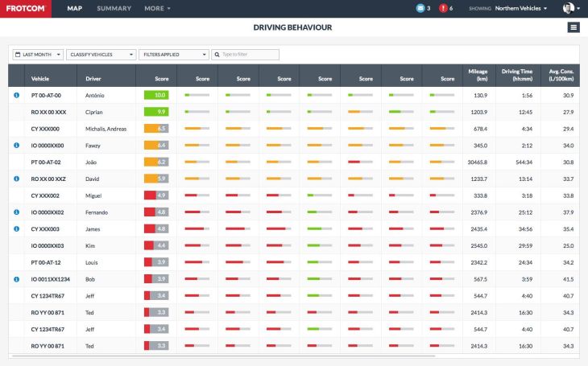This screenshot has height=366, width=588.
Task: Click info icon beside IO 0011XX1234
Action: coord(17,278)
